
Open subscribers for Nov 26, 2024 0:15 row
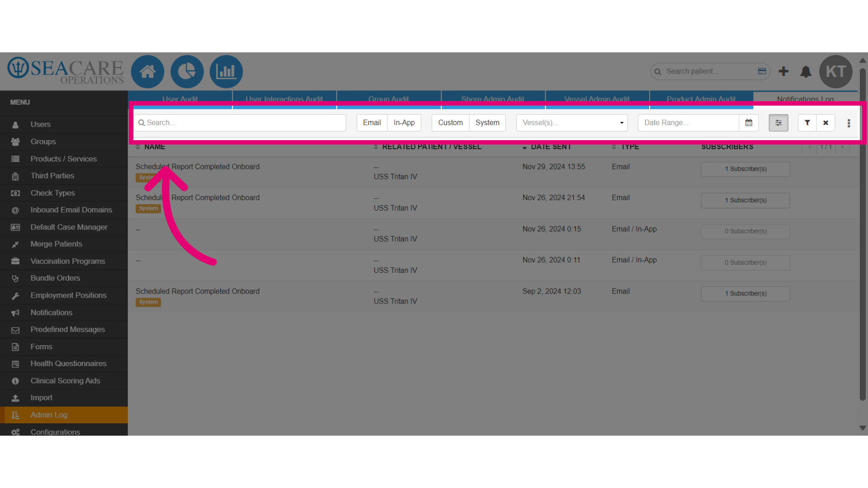[745, 231]
